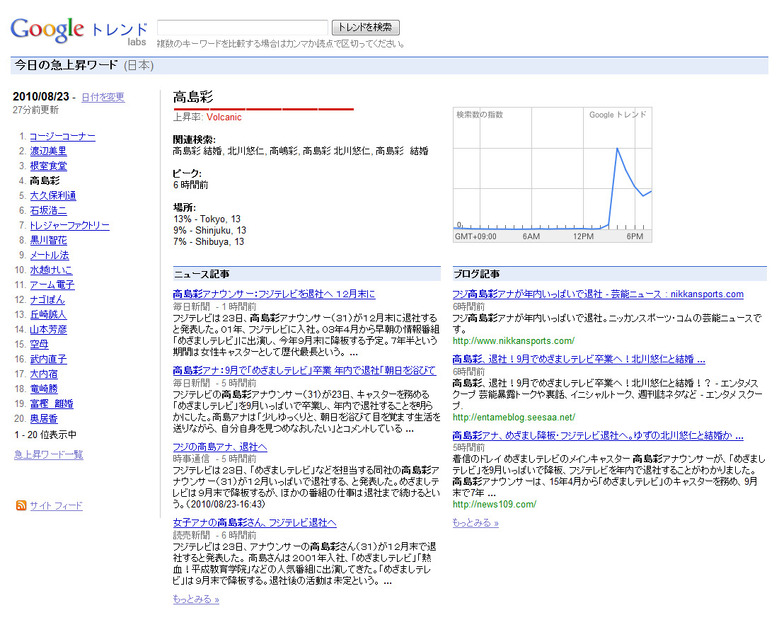
Task: Open the nikkansports.com blog article title
Action: point(598,294)
